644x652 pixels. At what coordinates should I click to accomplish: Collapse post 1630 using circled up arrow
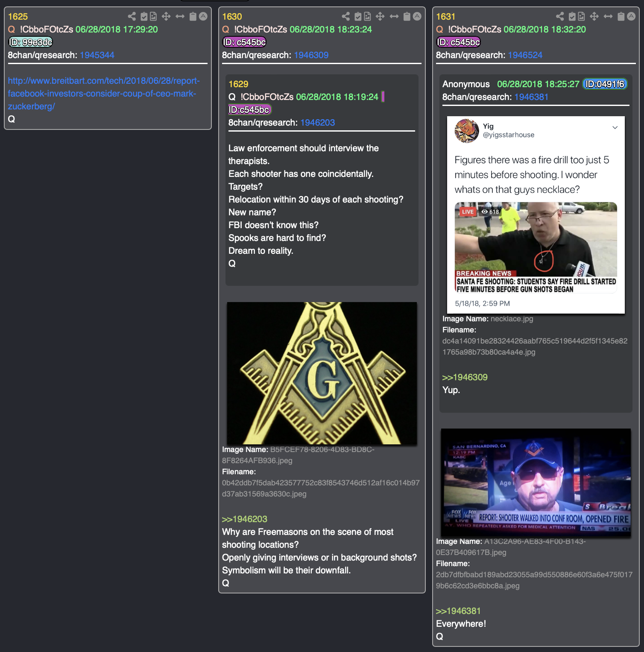click(417, 16)
